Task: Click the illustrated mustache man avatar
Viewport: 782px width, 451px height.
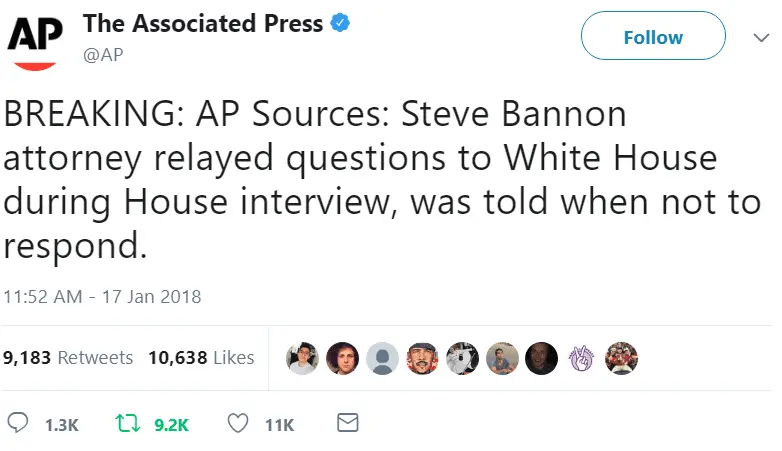Action: tap(422, 357)
